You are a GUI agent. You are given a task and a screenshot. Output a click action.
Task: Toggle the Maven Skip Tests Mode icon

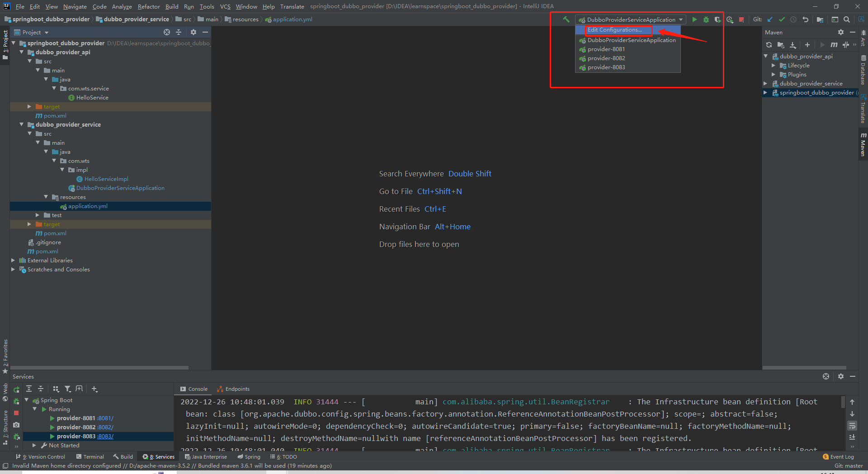pos(846,45)
